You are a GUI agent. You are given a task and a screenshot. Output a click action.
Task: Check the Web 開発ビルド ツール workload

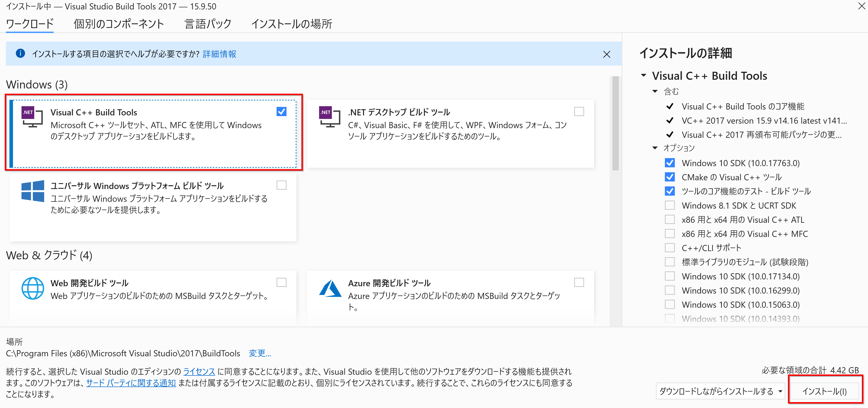[281, 282]
